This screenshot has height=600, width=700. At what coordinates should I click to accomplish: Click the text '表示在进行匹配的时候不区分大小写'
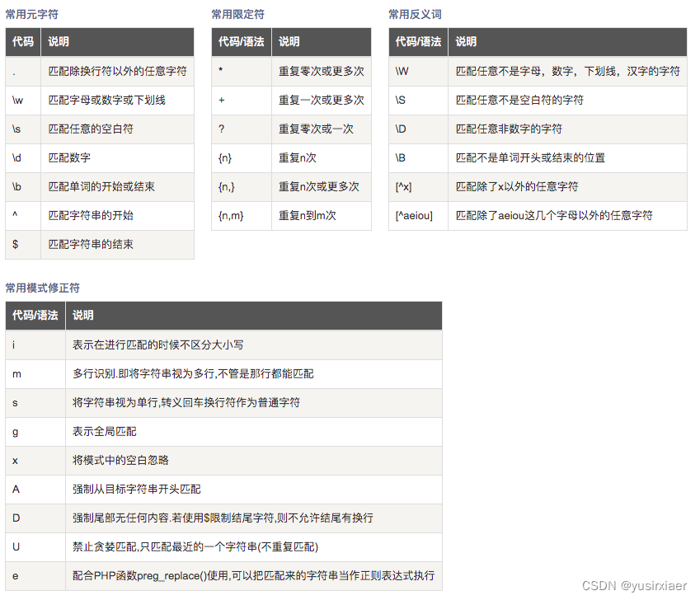point(158,345)
